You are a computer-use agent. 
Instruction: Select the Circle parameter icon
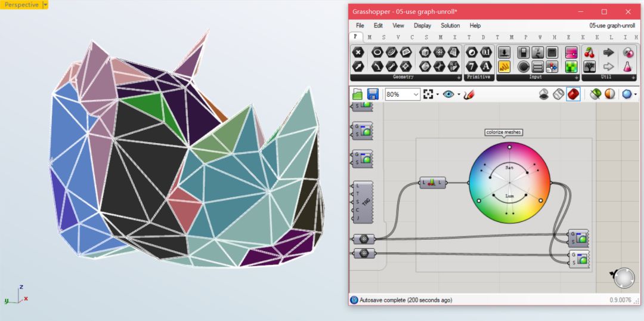coord(377,53)
